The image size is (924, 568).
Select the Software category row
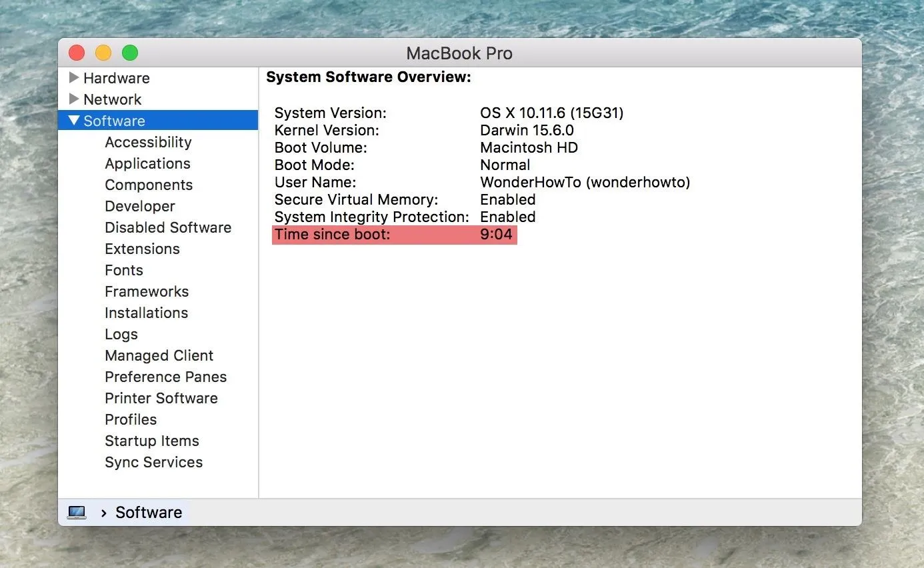point(158,121)
